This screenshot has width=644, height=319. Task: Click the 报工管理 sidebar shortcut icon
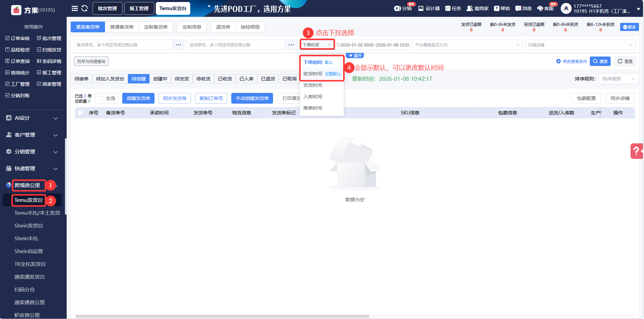click(x=39, y=73)
